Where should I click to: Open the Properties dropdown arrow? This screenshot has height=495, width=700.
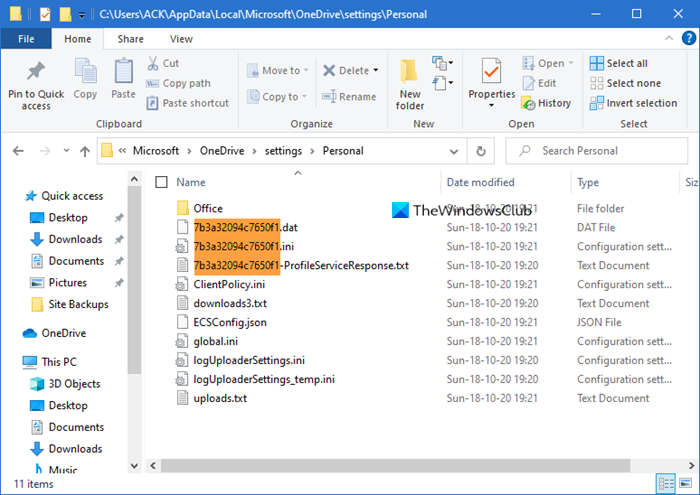[x=492, y=105]
